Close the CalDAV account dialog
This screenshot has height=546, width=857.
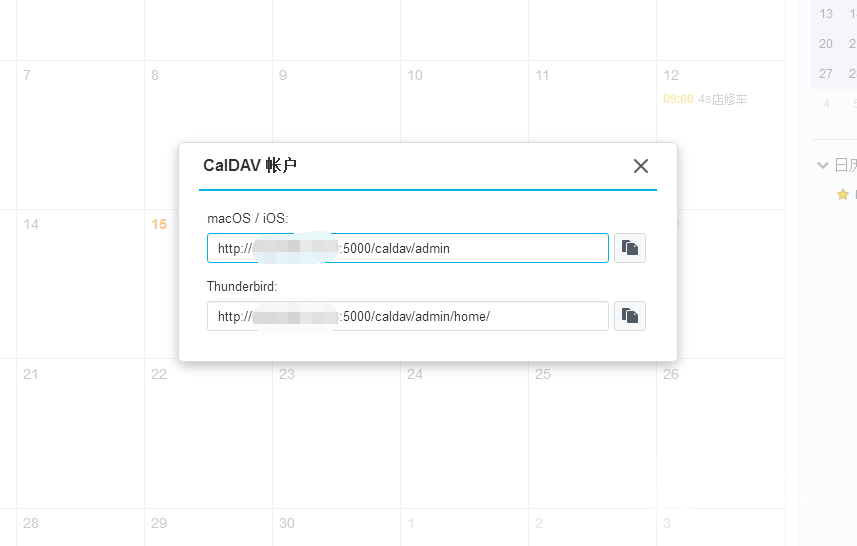click(x=641, y=166)
